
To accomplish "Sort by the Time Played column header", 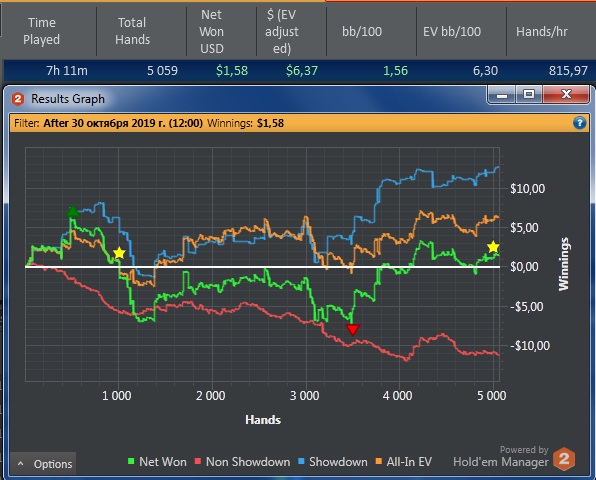I will pyautogui.click(x=41, y=31).
